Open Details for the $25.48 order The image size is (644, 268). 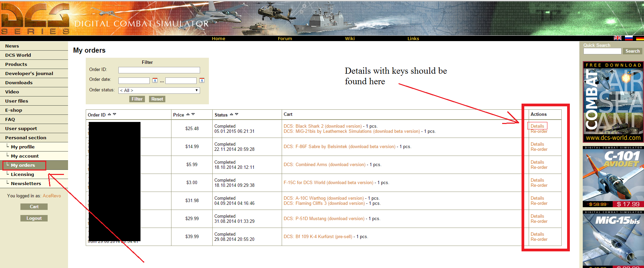coord(537,126)
